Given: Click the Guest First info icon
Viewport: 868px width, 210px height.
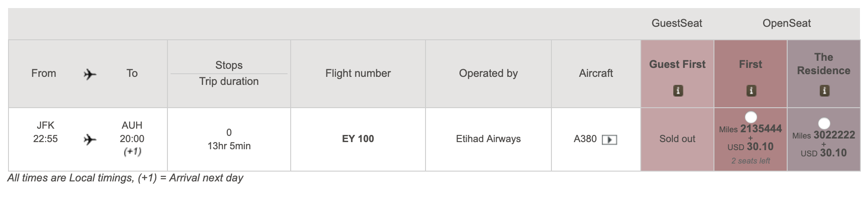Looking at the screenshot, I should point(678,91).
